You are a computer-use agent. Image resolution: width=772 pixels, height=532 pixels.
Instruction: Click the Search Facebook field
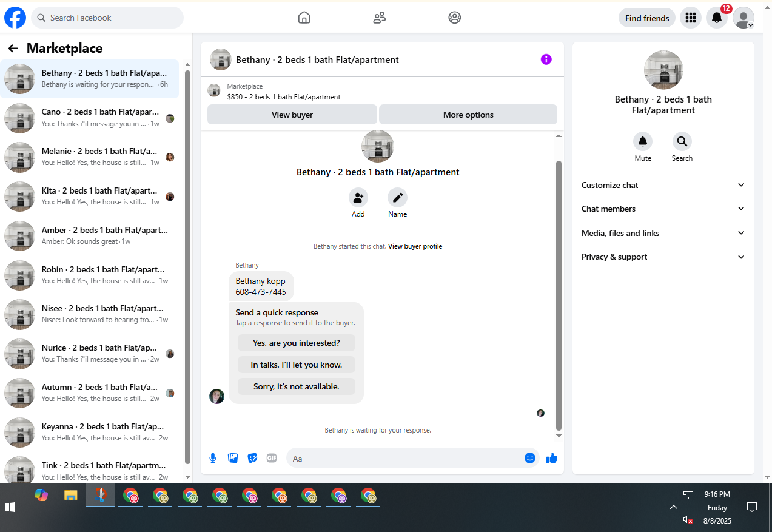click(107, 18)
